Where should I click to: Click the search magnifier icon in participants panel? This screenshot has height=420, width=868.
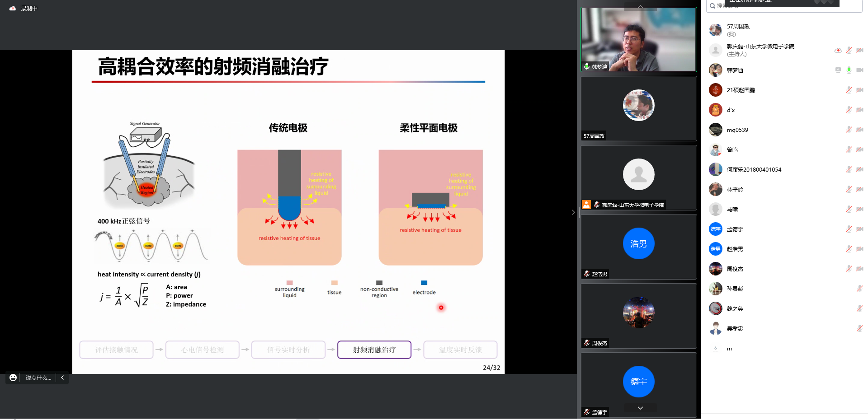click(712, 6)
